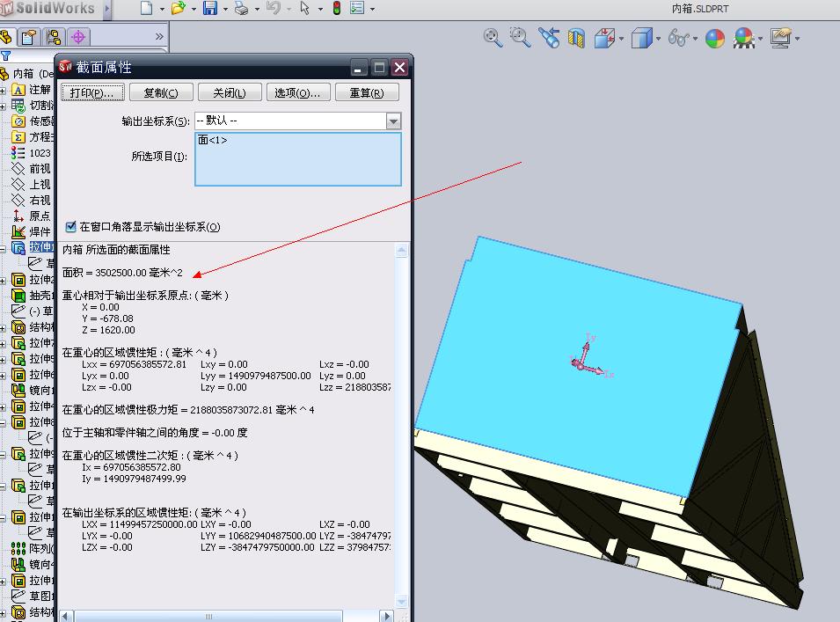Screen dimensions: 840x622
Task: Expand the hidden tabs chevron
Action: coord(159,36)
